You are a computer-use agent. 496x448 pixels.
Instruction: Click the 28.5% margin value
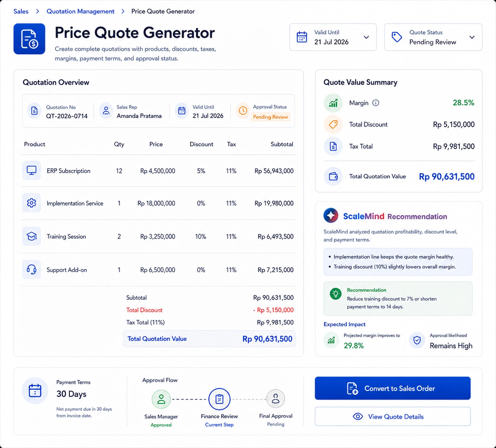coord(463,103)
